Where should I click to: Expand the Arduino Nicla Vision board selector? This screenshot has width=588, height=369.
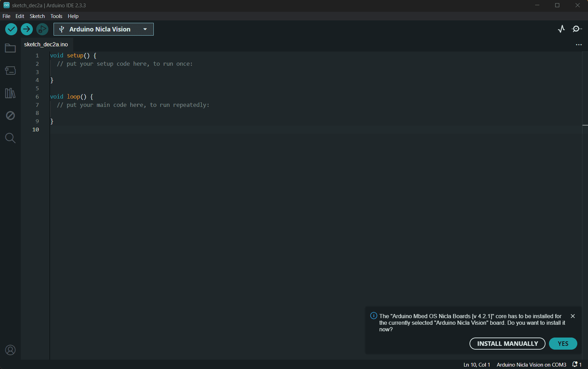[x=104, y=29]
